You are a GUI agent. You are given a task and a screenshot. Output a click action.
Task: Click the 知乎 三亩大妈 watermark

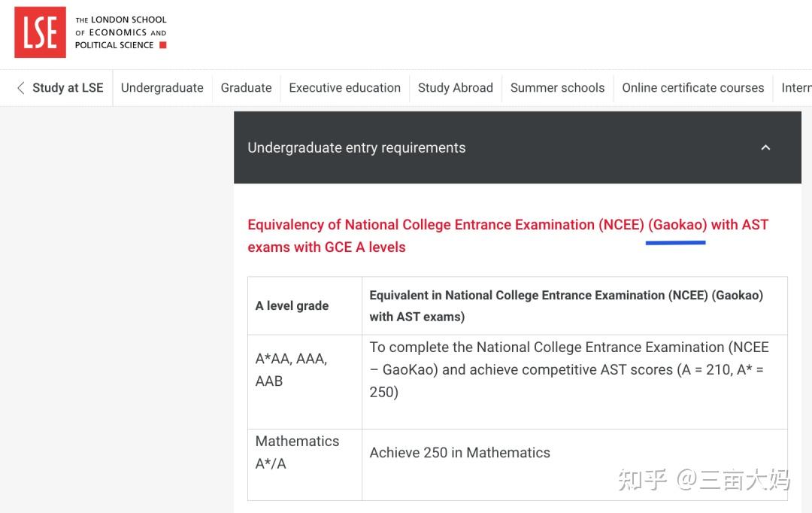click(x=705, y=481)
